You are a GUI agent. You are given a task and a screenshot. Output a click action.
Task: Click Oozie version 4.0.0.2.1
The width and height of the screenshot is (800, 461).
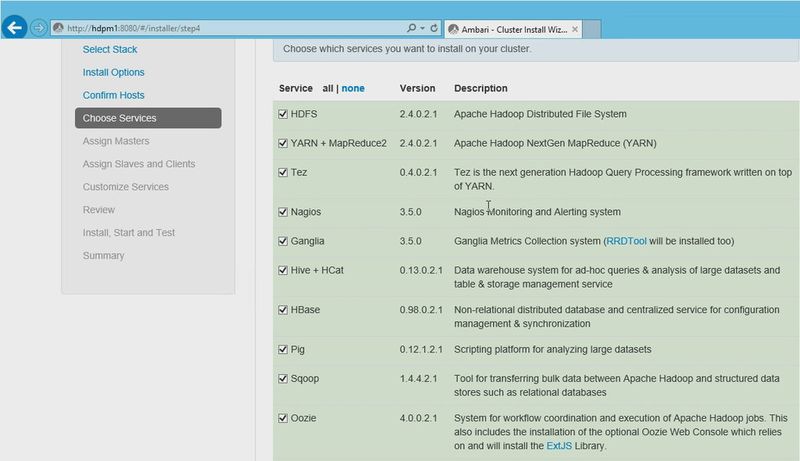click(x=418, y=418)
